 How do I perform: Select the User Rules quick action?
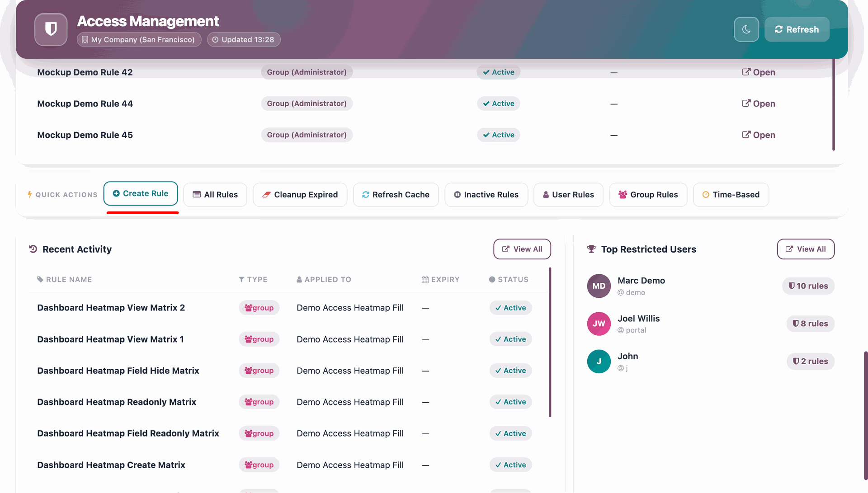click(568, 195)
